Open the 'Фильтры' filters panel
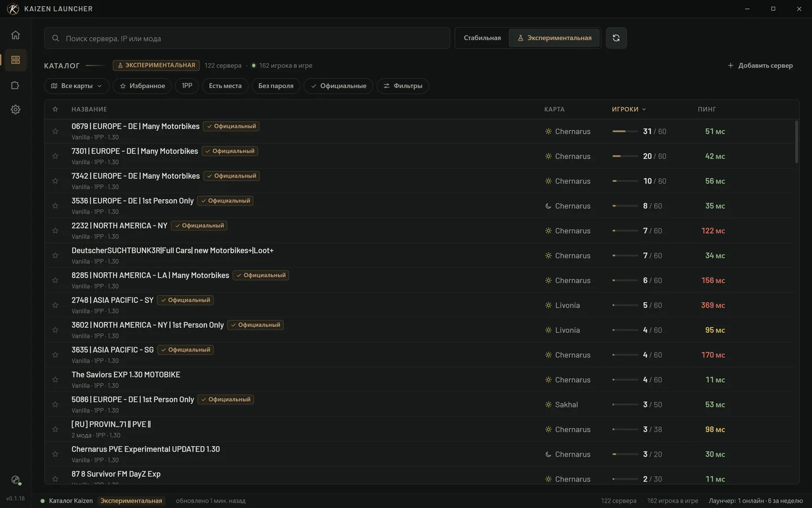Image resolution: width=812 pixels, height=508 pixels. (x=403, y=86)
